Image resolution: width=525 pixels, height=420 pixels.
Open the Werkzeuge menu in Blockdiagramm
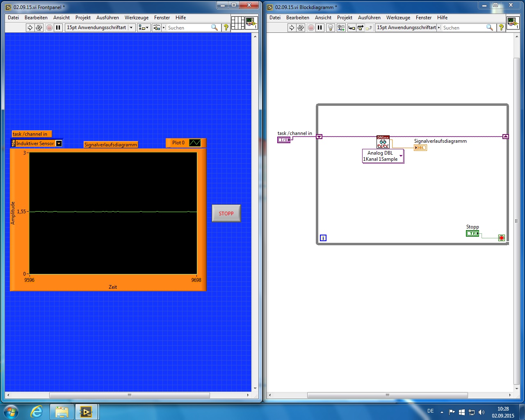[398, 18]
